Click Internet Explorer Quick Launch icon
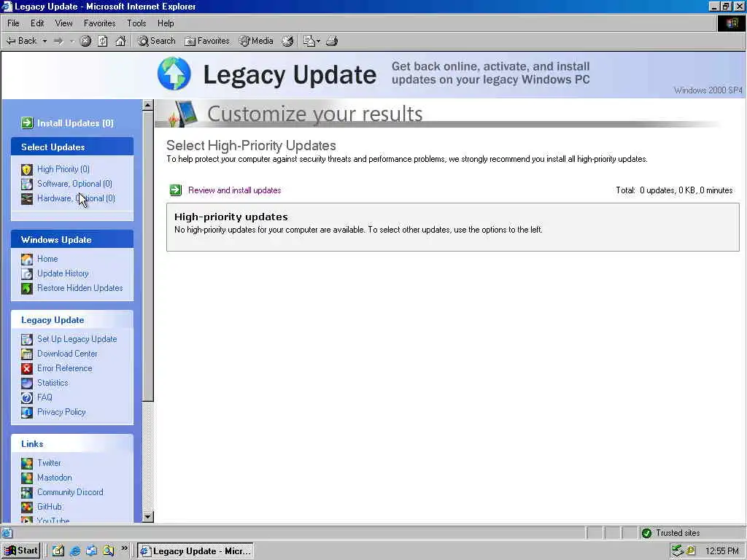This screenshot has width=747, height=560. [75, 551]
